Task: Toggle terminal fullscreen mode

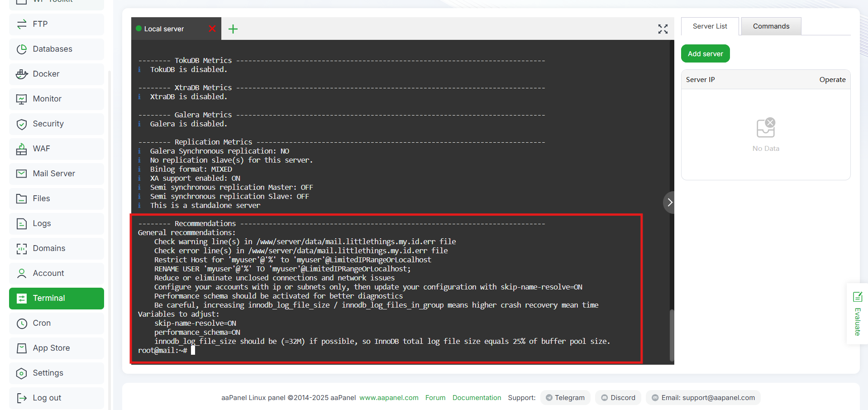Action: click(x=663, y=29)
